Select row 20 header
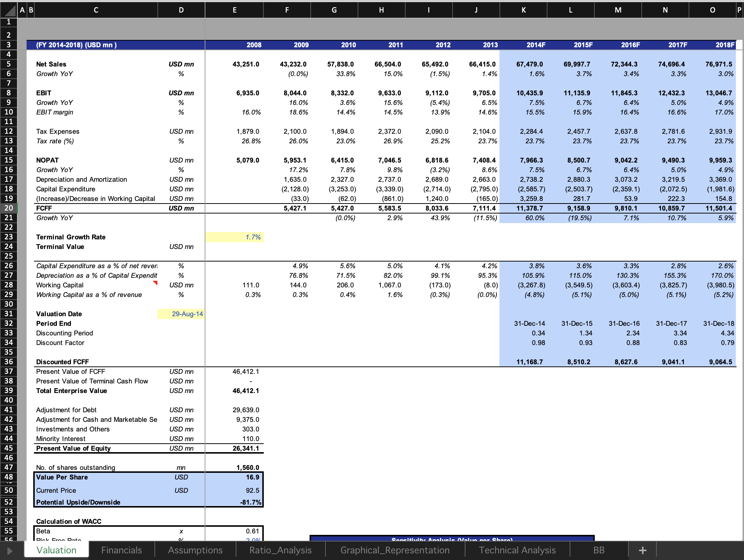Viewport: 744px width, 560px height. 8,208
